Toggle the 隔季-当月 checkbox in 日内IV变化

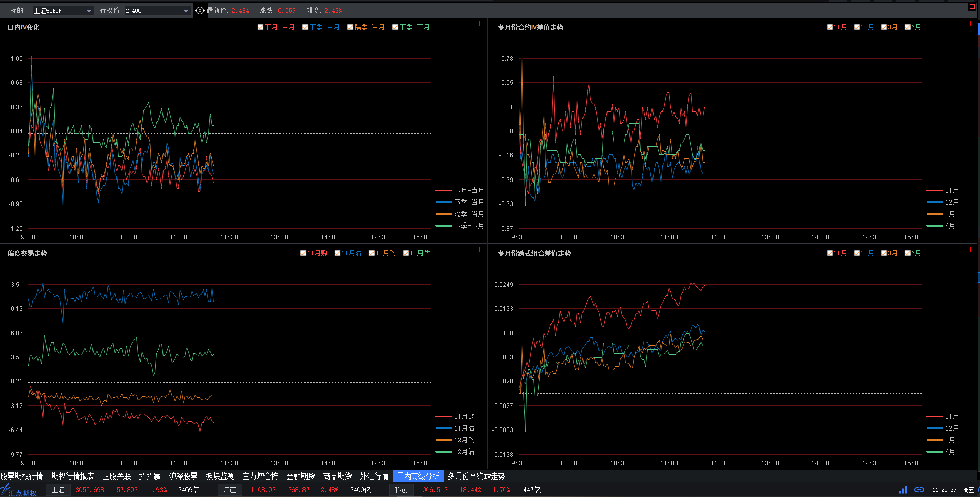click(x=350, y=27)
